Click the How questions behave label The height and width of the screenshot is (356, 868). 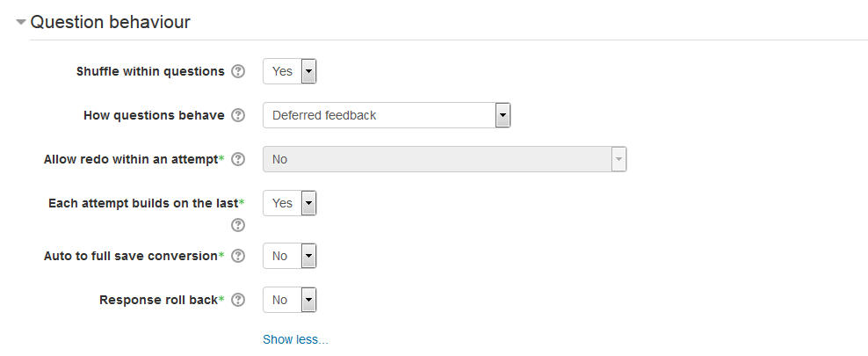pos(154,115)
